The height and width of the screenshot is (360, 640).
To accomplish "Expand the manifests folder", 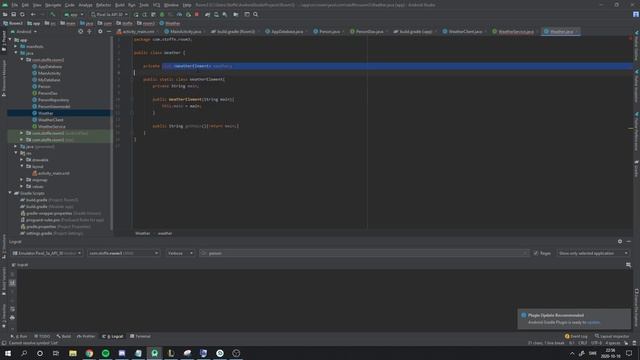I will [16, 47].
